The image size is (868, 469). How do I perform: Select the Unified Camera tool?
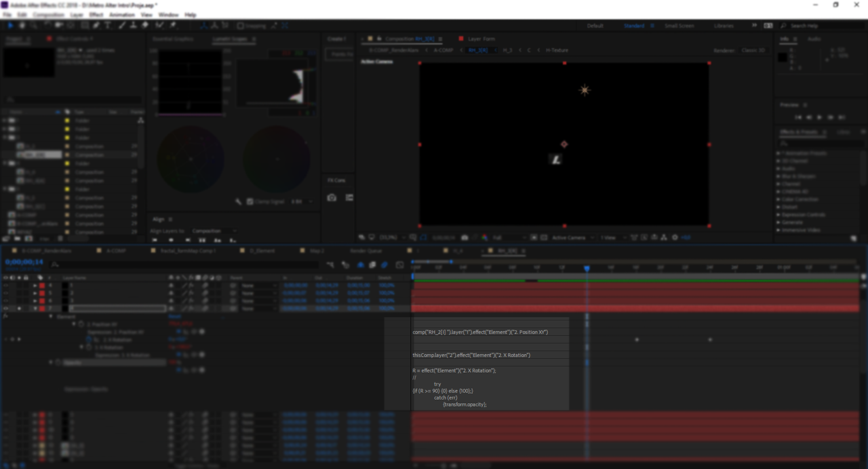pyautogui.click(x=60, y=26)
